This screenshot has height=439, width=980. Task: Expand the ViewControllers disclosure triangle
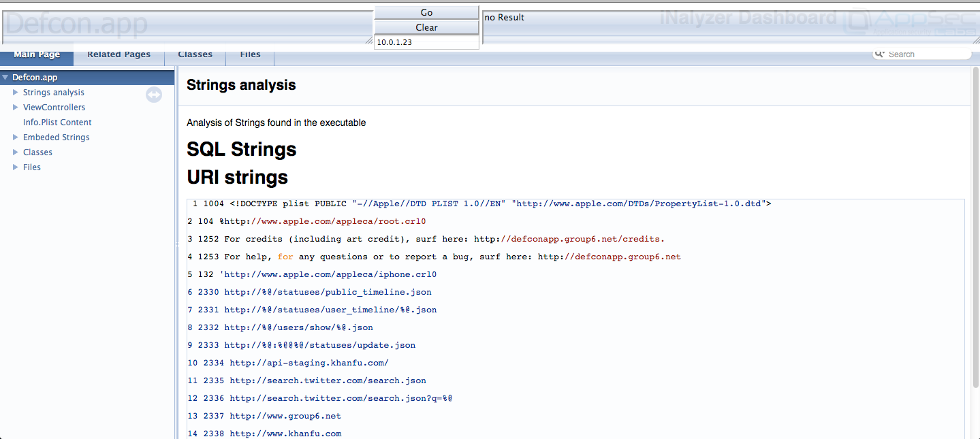(x=16, y=108)
